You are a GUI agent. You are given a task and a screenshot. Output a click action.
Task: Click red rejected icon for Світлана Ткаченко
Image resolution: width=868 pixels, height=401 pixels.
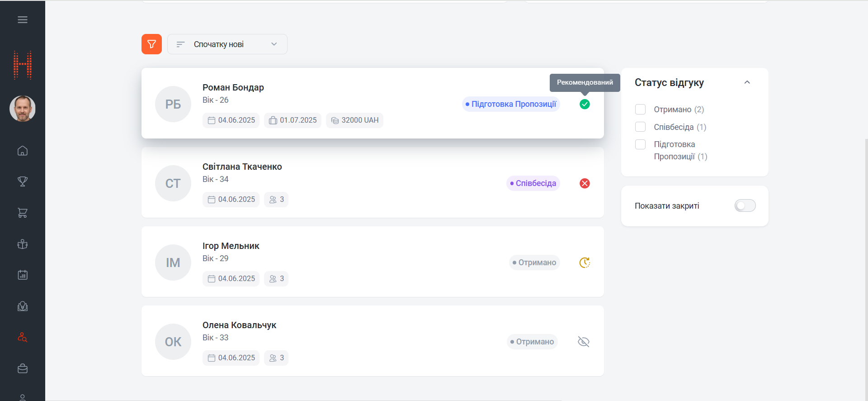click(x=585, y=183)
